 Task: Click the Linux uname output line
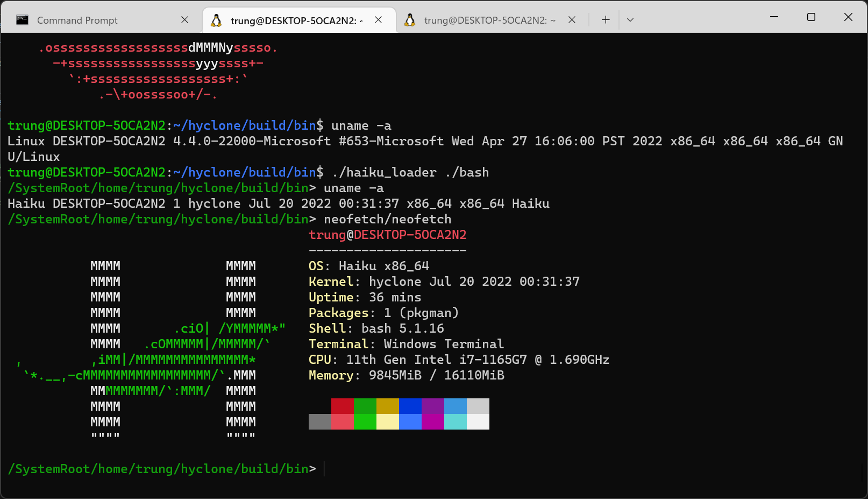425,149
